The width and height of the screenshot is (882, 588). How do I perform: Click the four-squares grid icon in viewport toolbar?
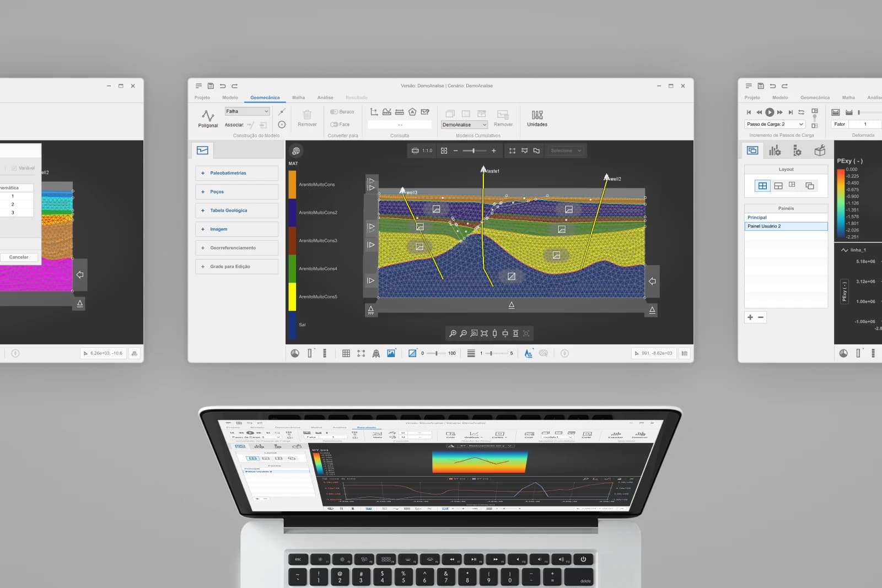point(444,150)
